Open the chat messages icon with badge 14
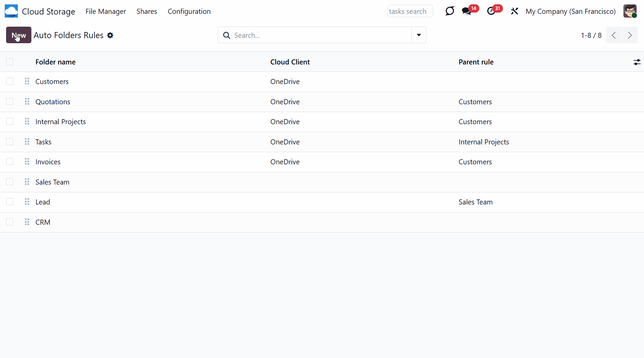Viewport: 644px width, 358px height. tap(467, 11)
